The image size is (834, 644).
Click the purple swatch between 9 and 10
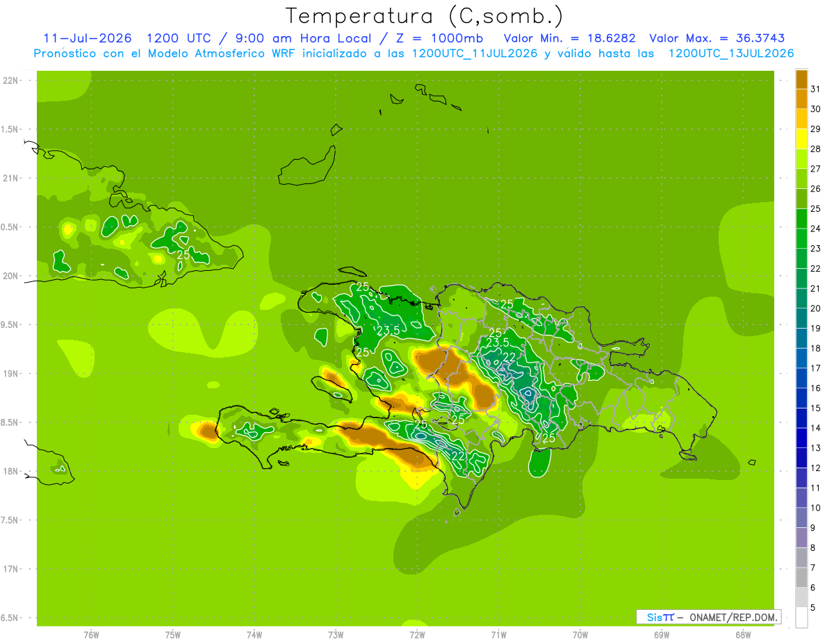point(801,518)
